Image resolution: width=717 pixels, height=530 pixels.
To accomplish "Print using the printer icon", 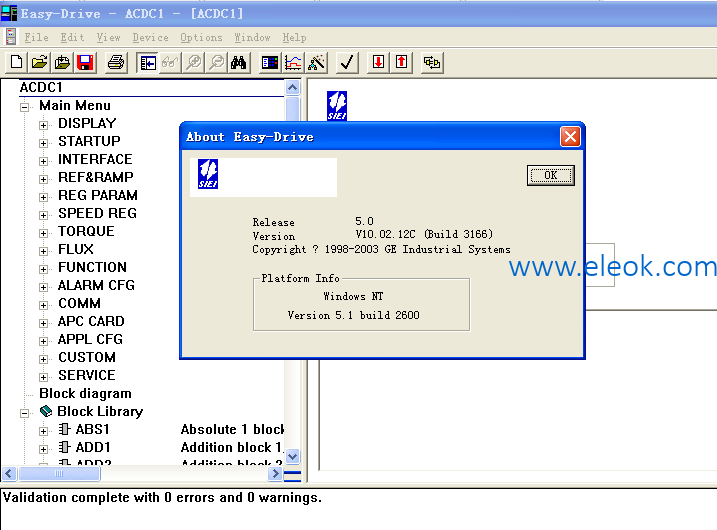I will tap(116, 62).
